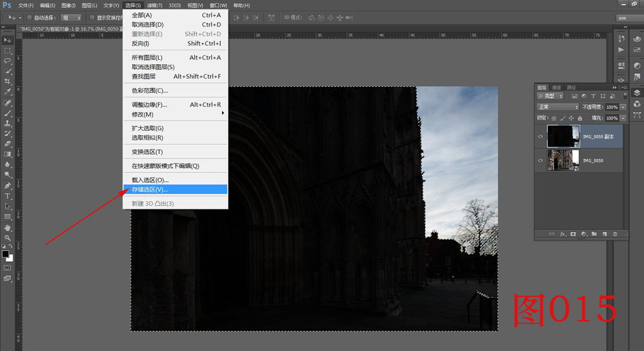Add a layer mask

point(573,234)
